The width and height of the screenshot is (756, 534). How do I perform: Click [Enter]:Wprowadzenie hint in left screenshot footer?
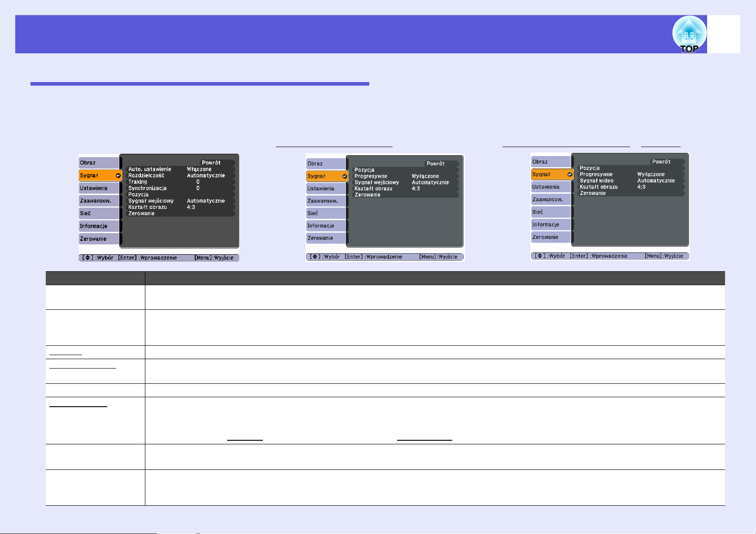(148, 258)
